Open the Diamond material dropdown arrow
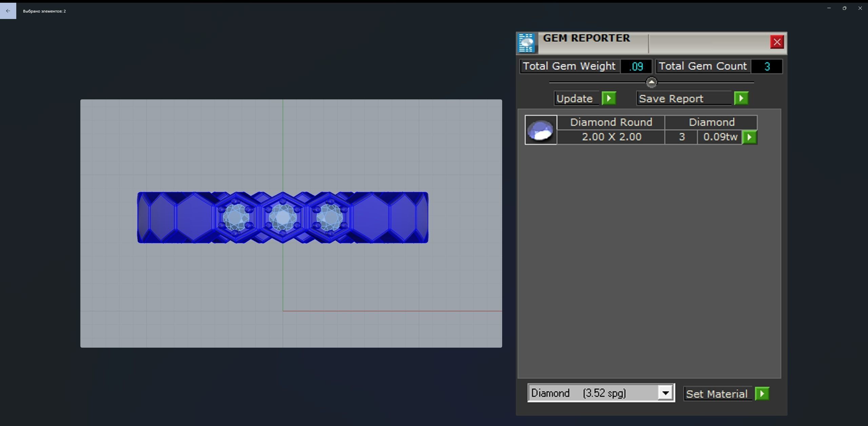868x426 pixels. [x=665, y=393]
